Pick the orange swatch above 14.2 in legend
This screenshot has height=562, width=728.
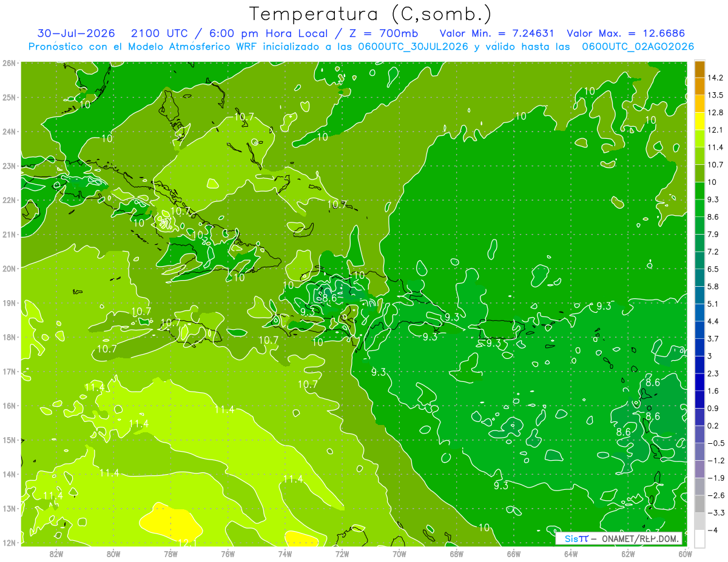(699, 69)
